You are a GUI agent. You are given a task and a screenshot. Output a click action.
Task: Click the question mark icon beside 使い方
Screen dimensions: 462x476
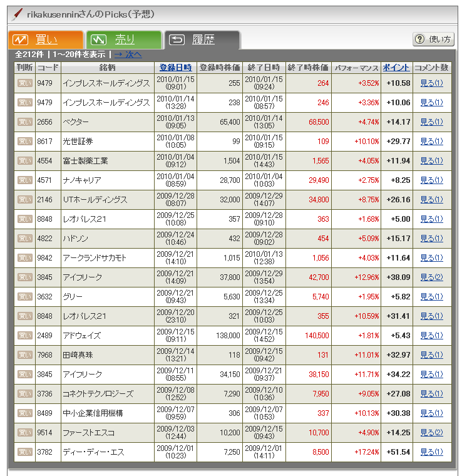(420, 39)
